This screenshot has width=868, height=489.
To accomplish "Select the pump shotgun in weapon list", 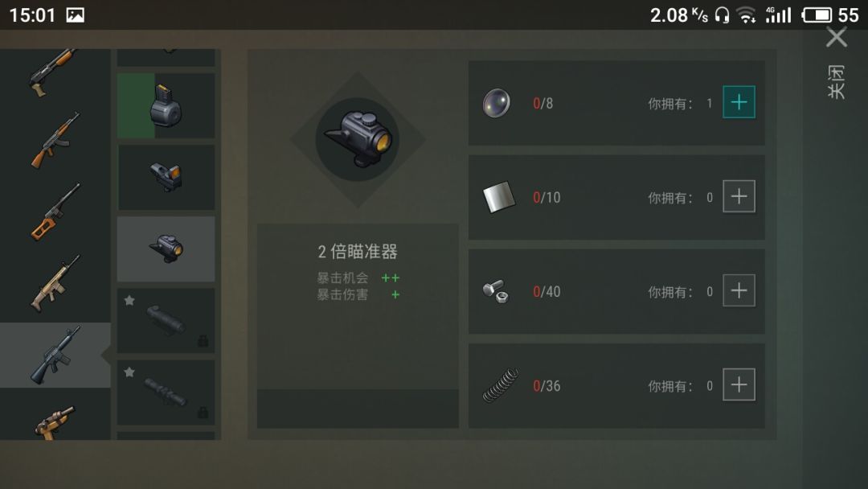I will click(x=52, y=72).
